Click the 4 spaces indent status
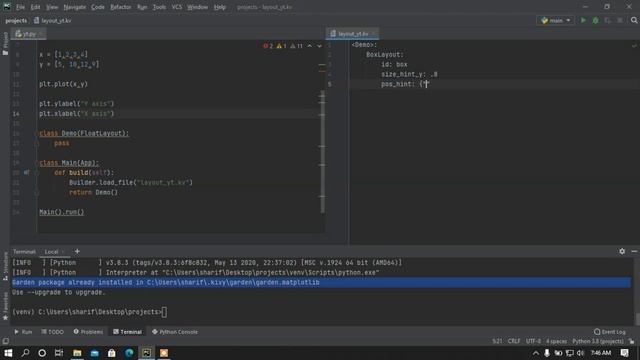The image size is (640, 360). pos(556,341)
